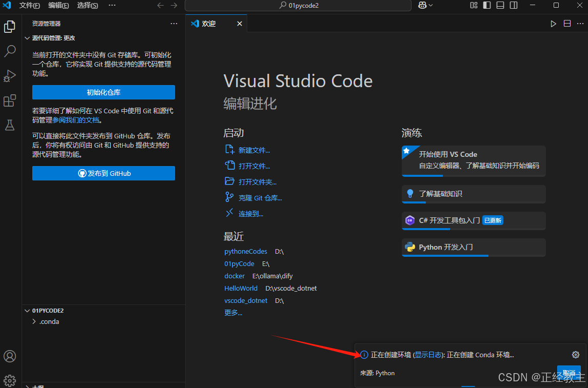
Task: Open Explorer panel More Actions ellipsis
Action: pyautogui.click(x=174, y=24)
